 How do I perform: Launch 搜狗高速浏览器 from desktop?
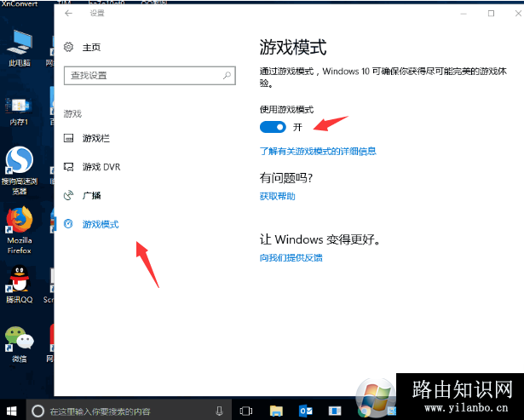click(x=20, y=170)
